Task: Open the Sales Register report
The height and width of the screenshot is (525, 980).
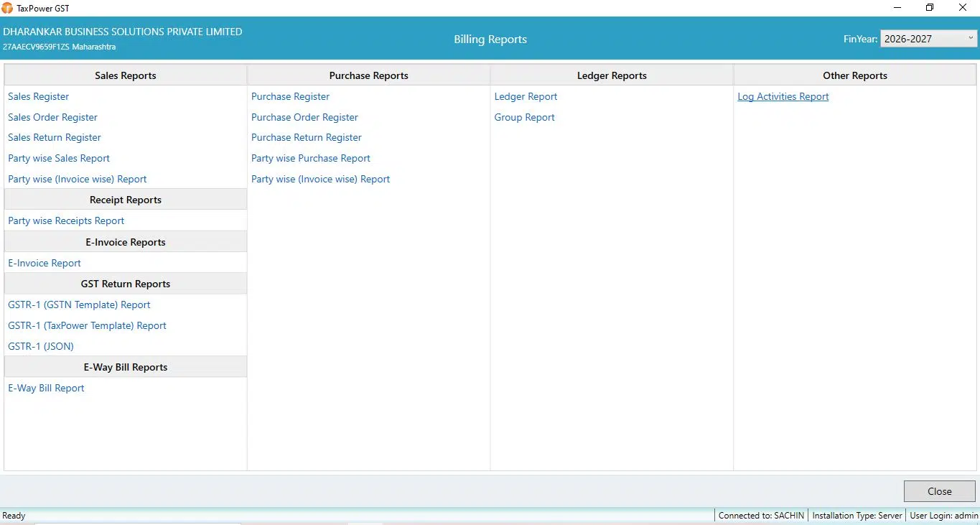Action: pos(39,96)
